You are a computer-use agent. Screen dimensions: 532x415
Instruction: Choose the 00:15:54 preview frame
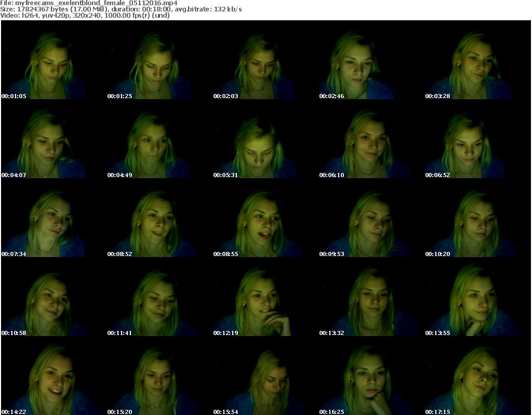[265, 376]
